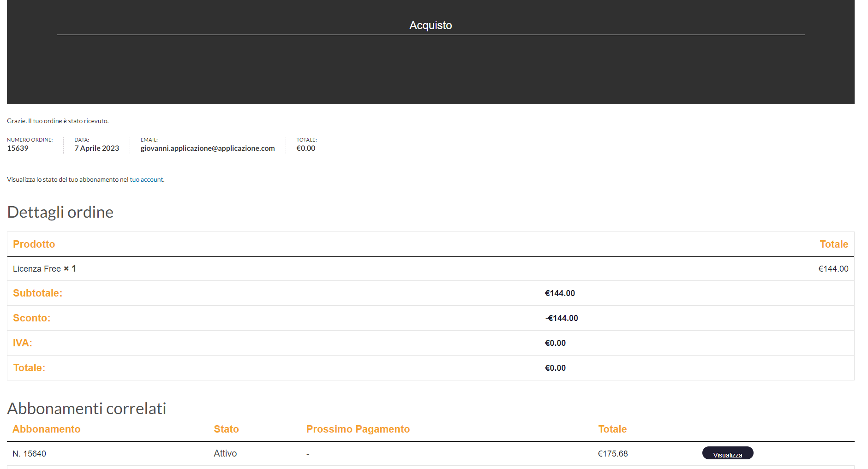Click the Attivo subscription status

point(225,454)
